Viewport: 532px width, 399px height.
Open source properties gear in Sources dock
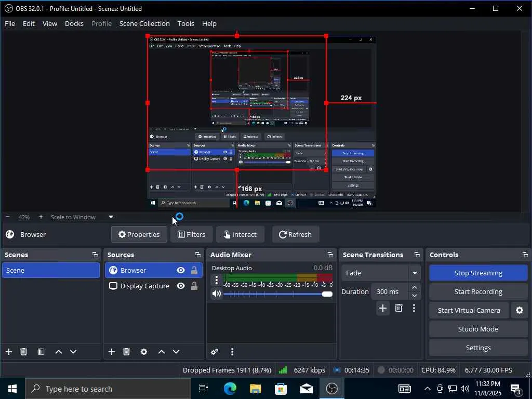coord(144,352)
